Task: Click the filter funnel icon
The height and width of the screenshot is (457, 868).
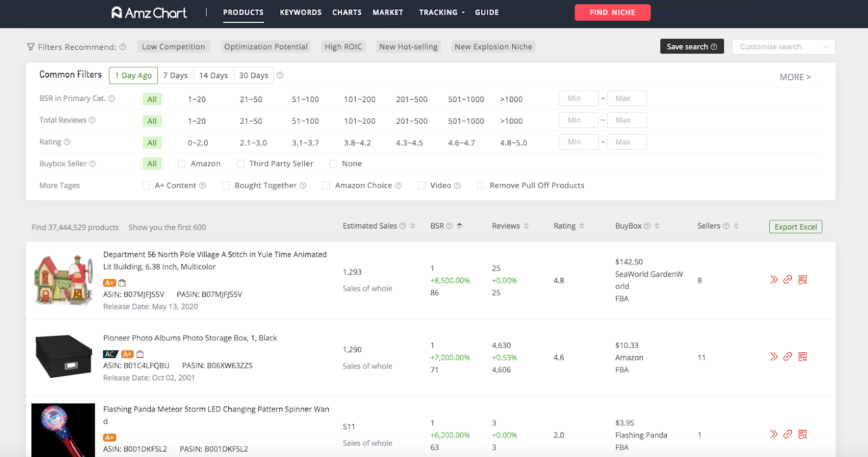Action: [31, 47]
